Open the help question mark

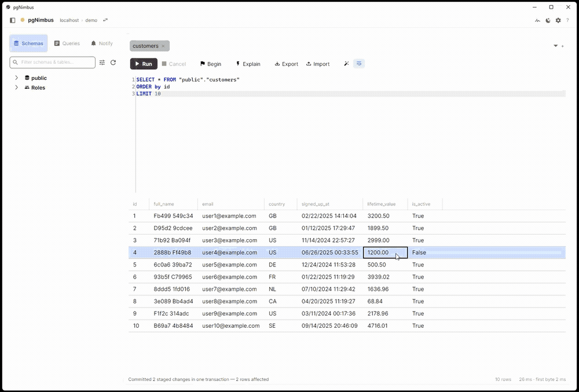(x=567, y=21)
